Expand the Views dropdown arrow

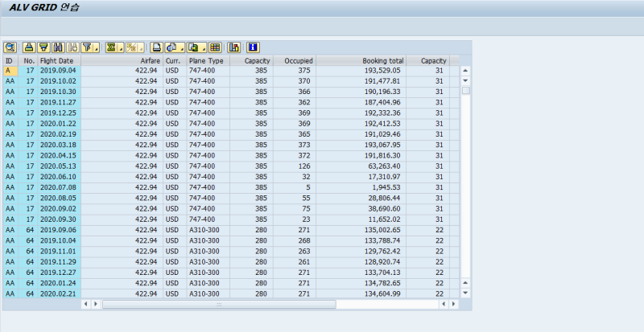[182, 48]
